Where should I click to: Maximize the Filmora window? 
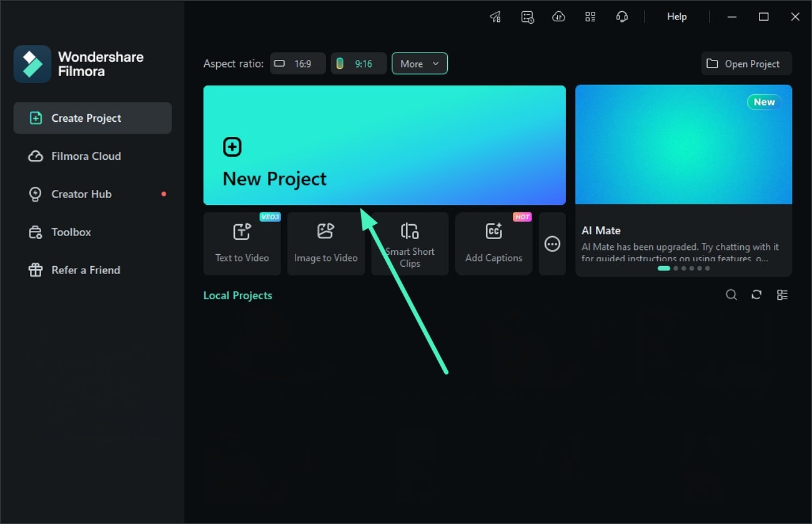[763, 17]
